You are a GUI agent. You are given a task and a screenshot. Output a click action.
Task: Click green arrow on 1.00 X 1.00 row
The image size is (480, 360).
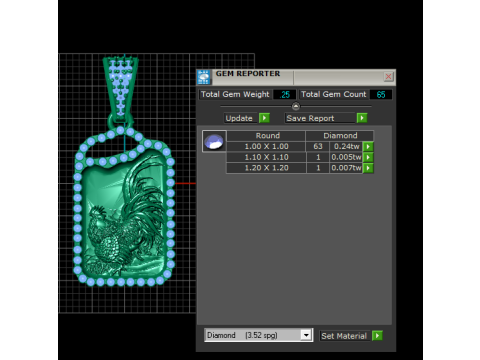pyautogui.click(x=368, y=146)
